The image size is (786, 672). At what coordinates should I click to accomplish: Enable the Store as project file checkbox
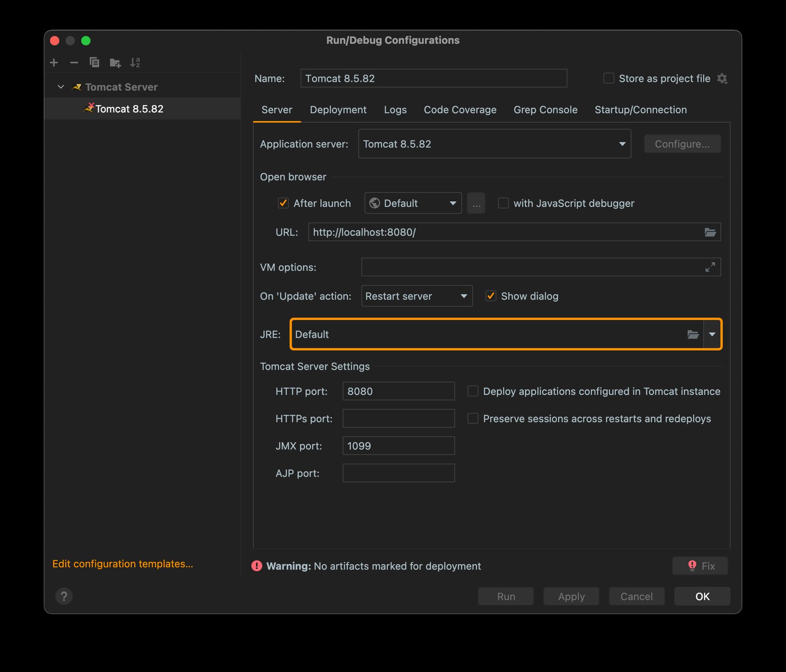click(x=609, y=79)
